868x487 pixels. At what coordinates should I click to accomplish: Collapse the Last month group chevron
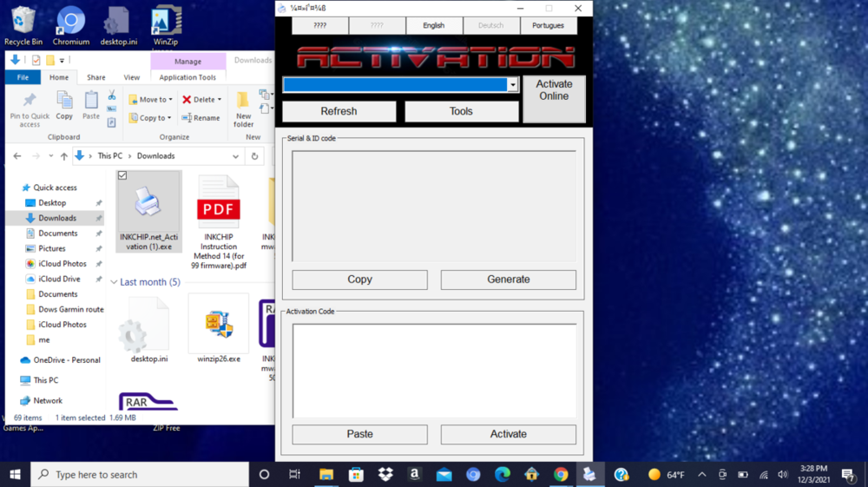click(x=114, y=282)
